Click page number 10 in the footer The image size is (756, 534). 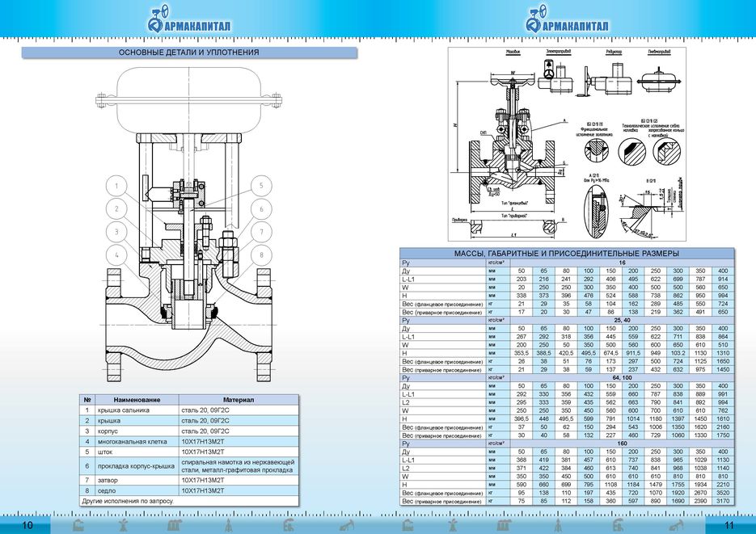click(27, 525)
